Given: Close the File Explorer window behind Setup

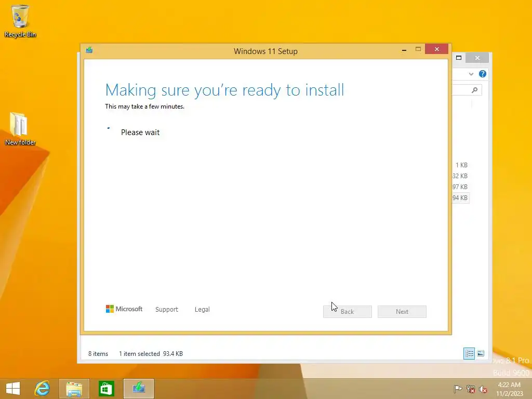Looking at the screenshot, I should point(477,58).
